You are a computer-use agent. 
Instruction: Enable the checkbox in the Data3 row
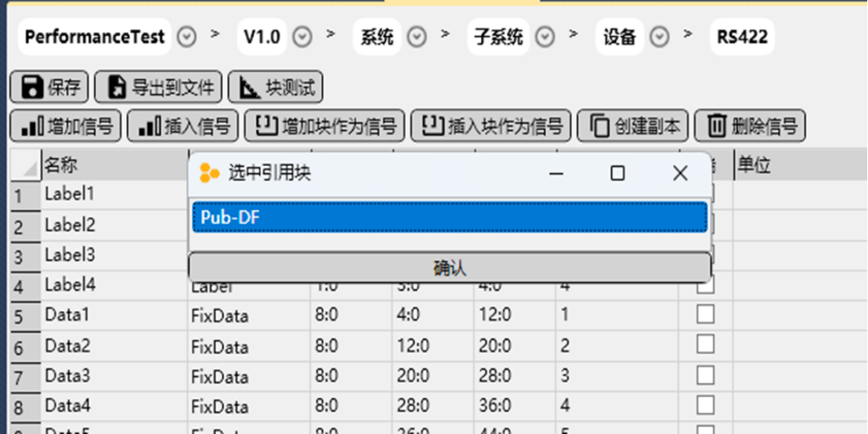705,375
